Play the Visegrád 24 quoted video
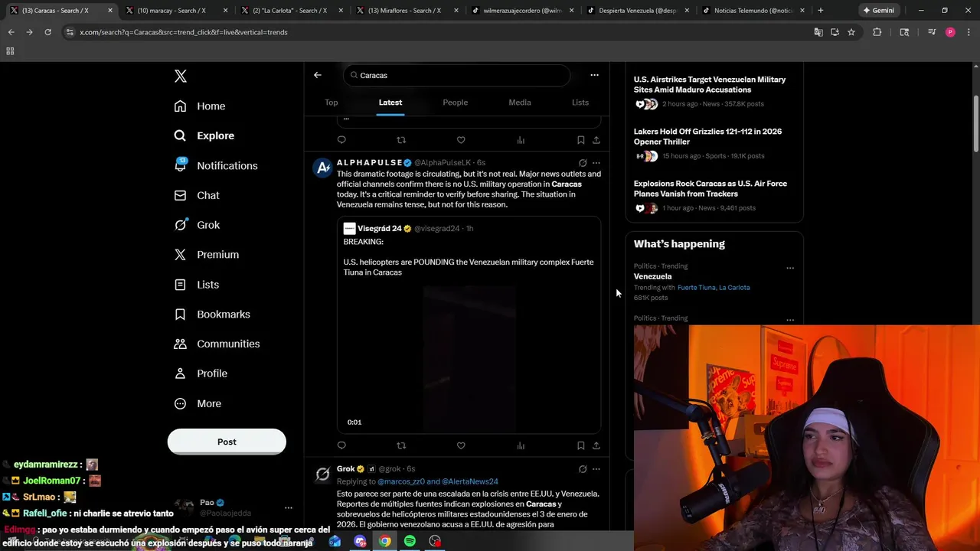The width and height of the screenshot is (980, 551). click(x=469, y=359)
